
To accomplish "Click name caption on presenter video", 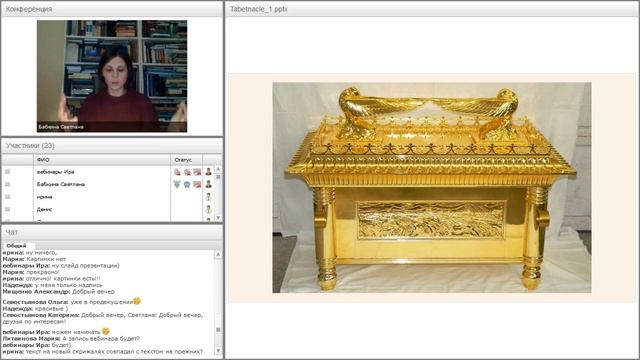I will pos(61,127).
